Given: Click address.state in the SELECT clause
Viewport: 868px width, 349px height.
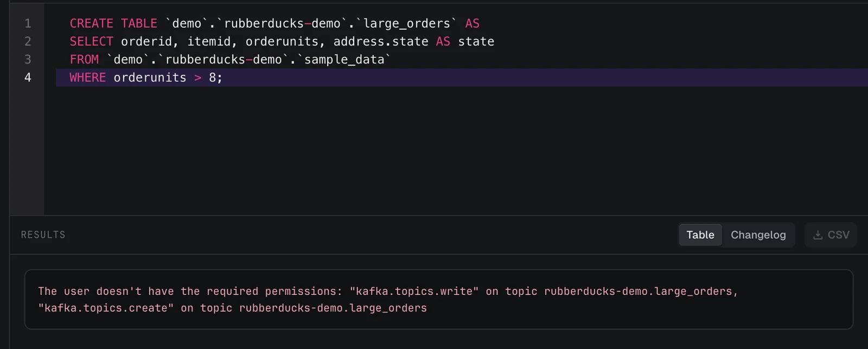Looking at the screenshot, I should click(381, 41).
